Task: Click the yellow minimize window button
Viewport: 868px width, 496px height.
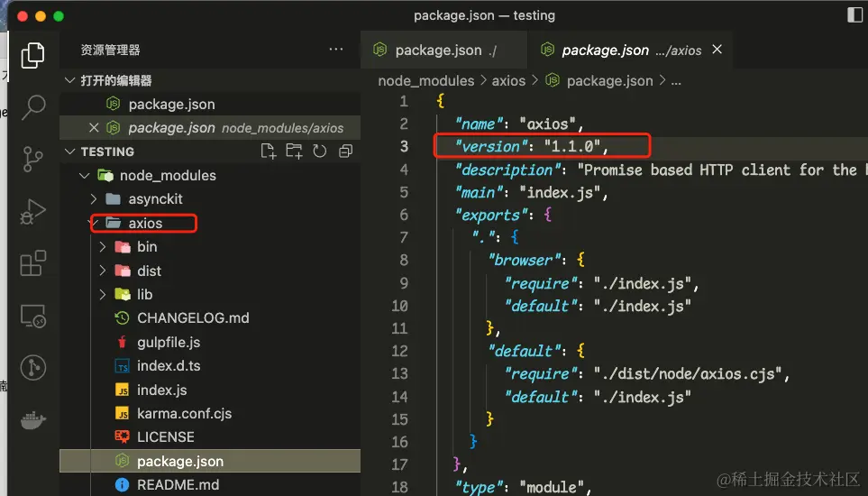Action: (41, 16)
